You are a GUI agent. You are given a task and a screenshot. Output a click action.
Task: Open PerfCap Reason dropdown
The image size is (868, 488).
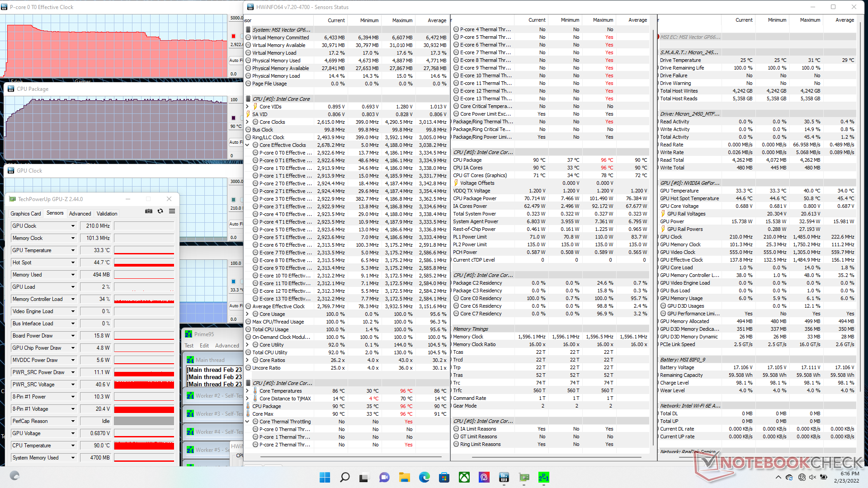(72, 421)
